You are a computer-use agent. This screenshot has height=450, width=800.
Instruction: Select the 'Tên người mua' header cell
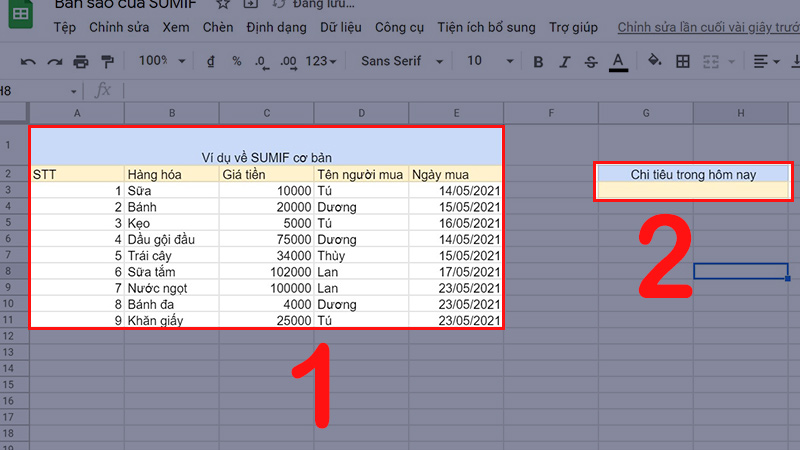[x=361, y=174]
